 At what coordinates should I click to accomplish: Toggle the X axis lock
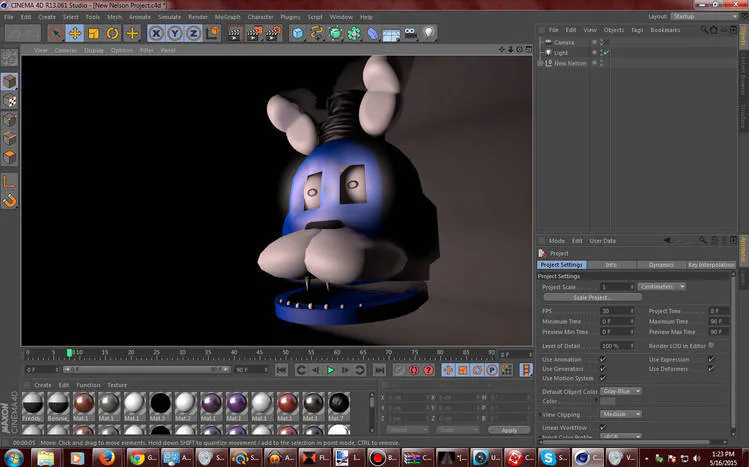156,33
